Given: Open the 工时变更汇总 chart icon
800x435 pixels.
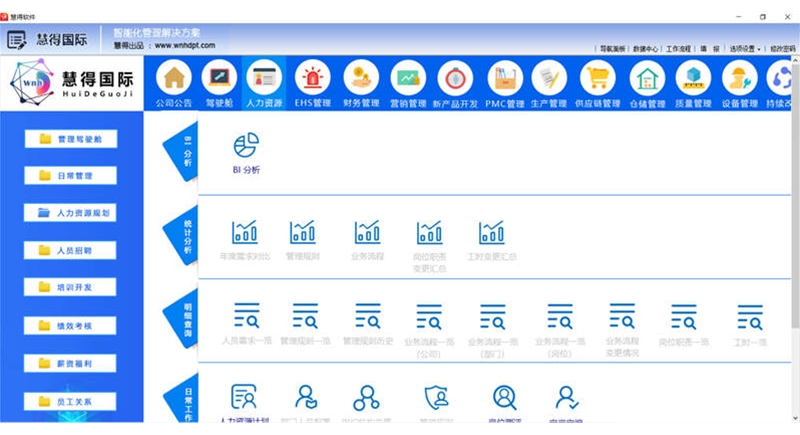Looking at the screenshot, I should (492, 233).
